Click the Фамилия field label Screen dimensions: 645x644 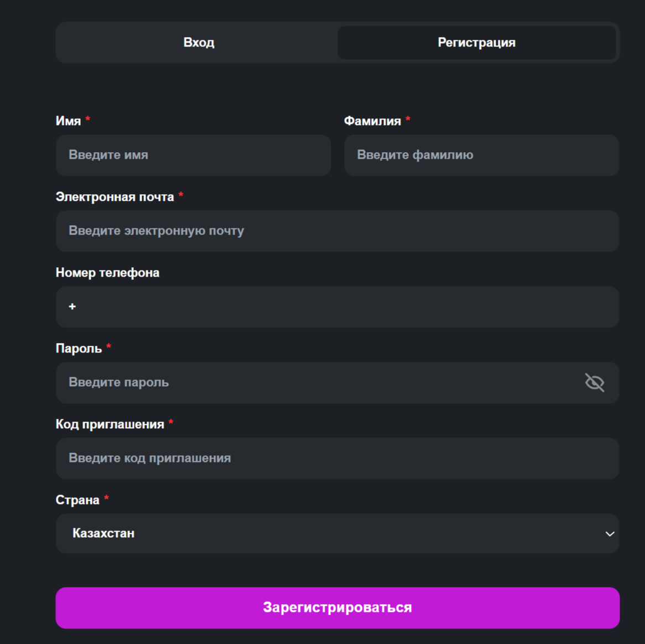tap(372, 121)
